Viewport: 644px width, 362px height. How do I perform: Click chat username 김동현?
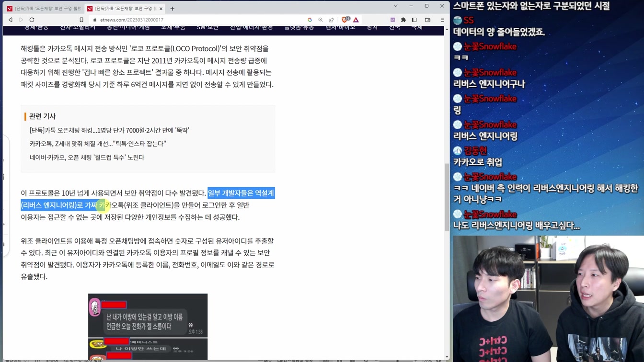point(475,151)
